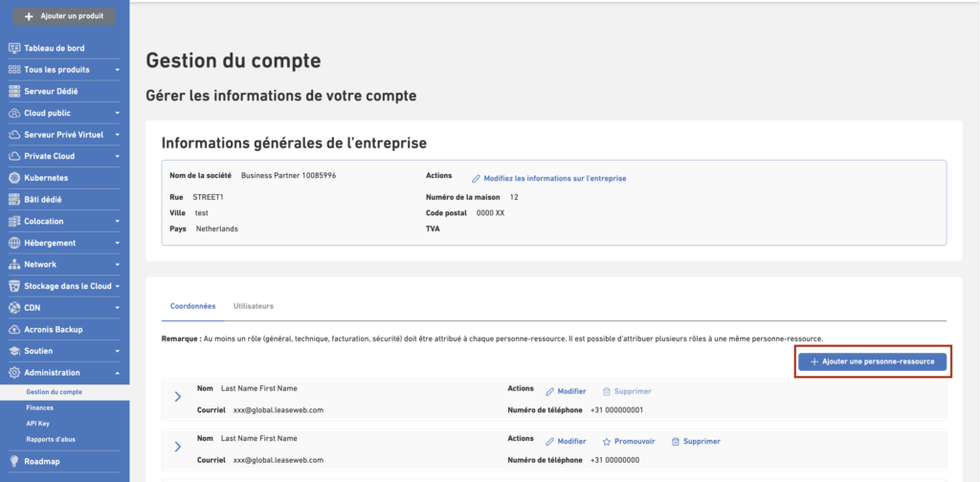Expand Hébergement submenu arrow
980x482 pixels.
[117, 244]
